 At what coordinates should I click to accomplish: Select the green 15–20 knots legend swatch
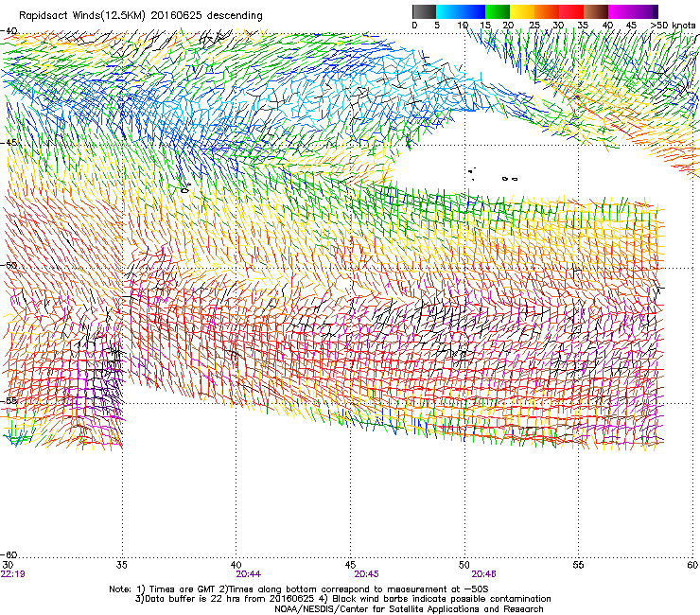coord(498,11)
